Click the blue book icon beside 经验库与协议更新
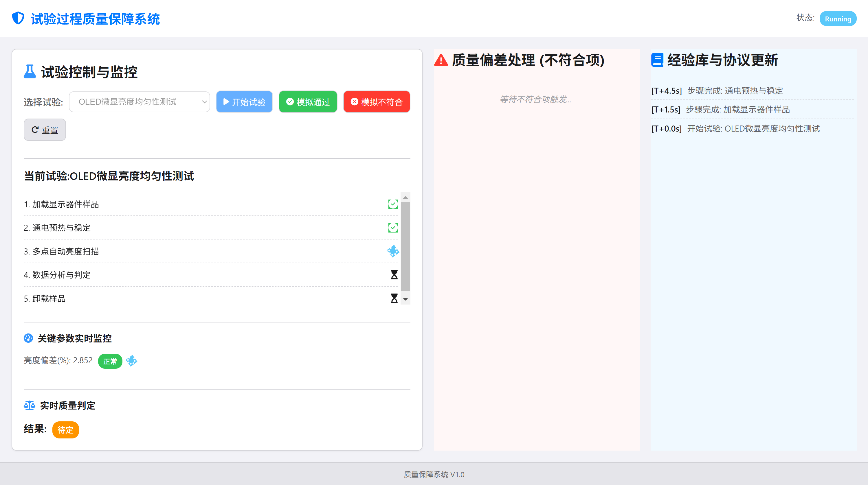The width and height of the screenshot is (868, 485). (657, 60)
